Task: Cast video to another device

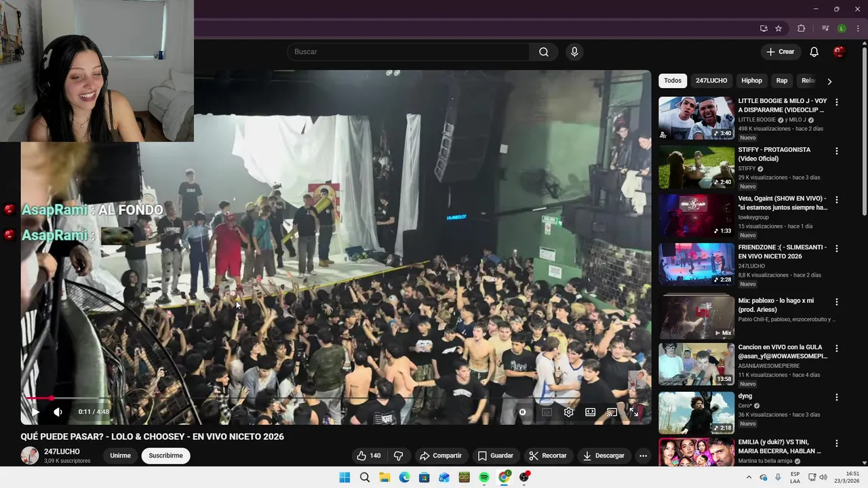Action: tap(612, 412)
